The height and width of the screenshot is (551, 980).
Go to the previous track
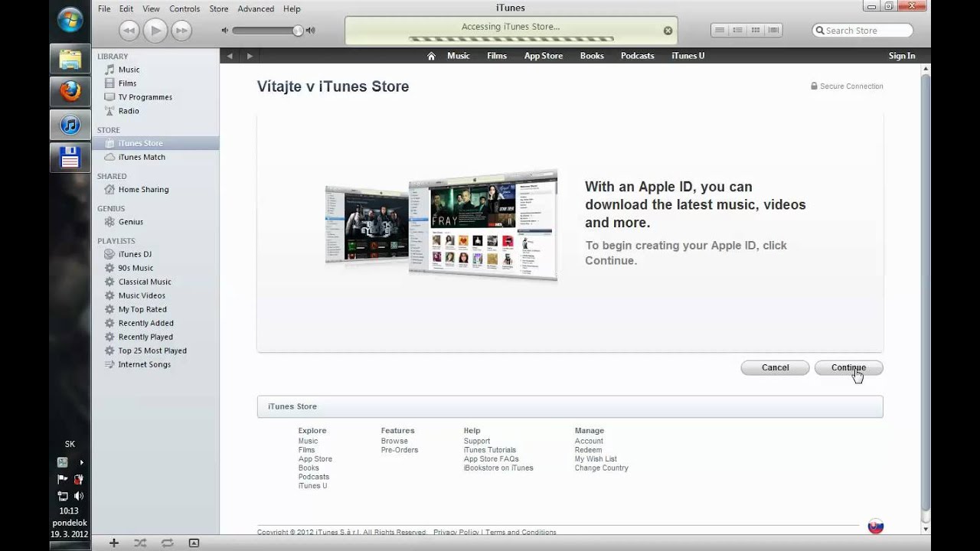click(129, 31)
